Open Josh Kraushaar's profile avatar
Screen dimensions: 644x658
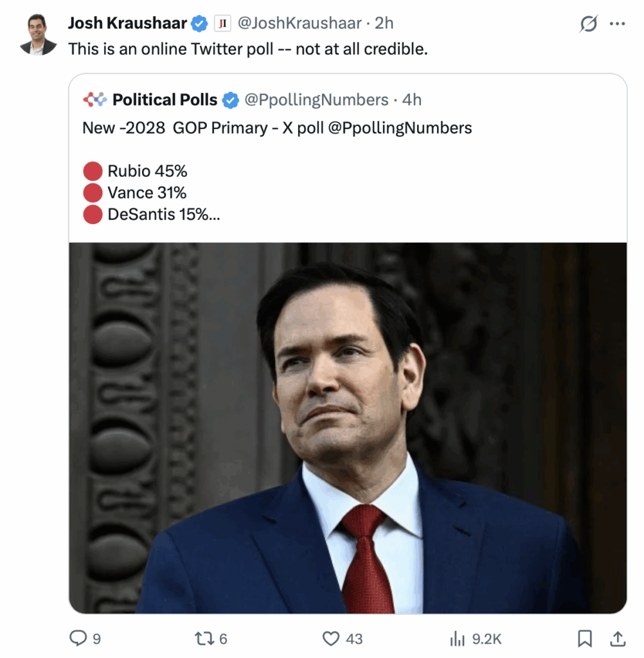[x=38, y=34]
